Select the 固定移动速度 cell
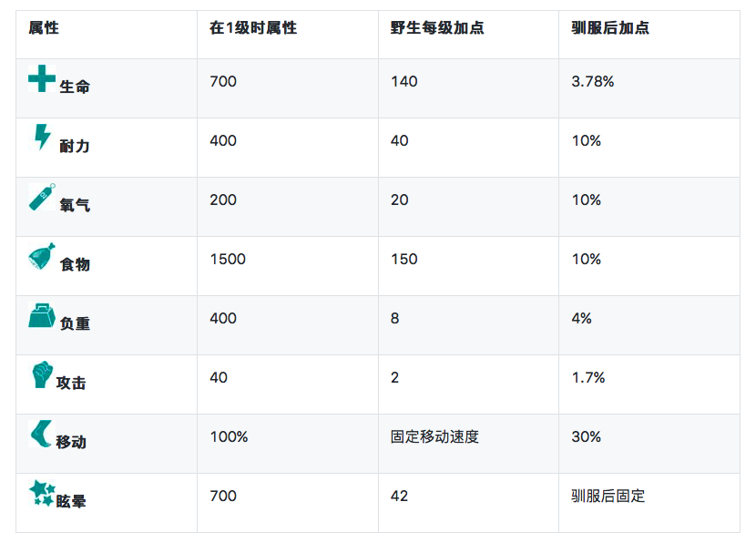Image resolution: width=756 pixels, height=543 pixels. coord(434,437)
